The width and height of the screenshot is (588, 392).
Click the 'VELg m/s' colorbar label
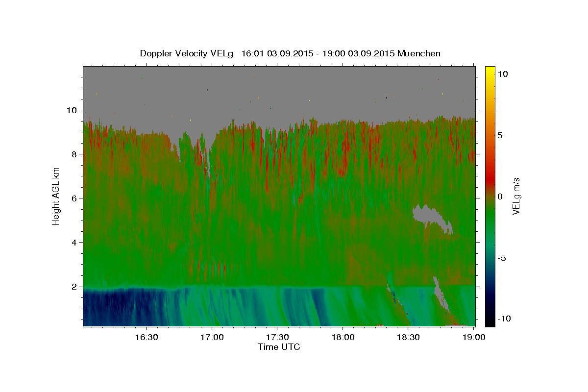click(516, 196)
